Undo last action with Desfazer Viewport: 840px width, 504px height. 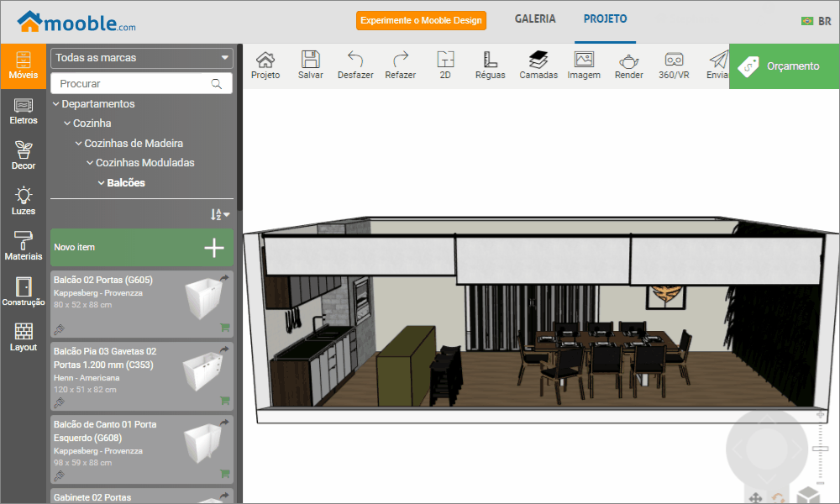(x=355, y=66)
